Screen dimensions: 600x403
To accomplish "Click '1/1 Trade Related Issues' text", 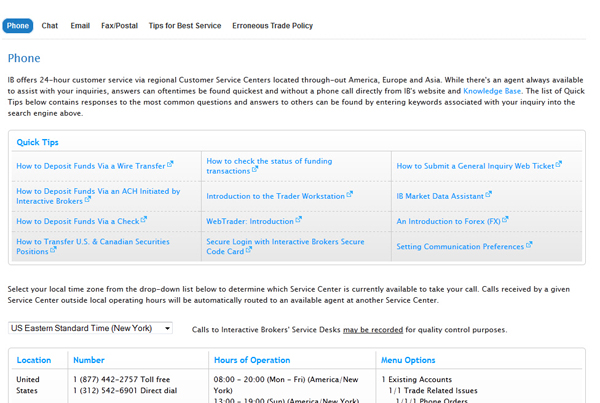I will pyautogui.click(x=433, y=390).
